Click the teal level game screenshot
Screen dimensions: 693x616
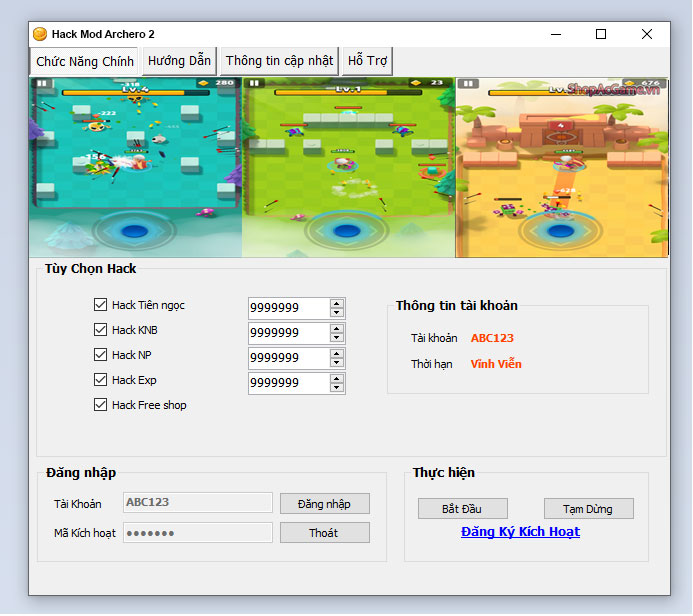[x=136, y=167]
